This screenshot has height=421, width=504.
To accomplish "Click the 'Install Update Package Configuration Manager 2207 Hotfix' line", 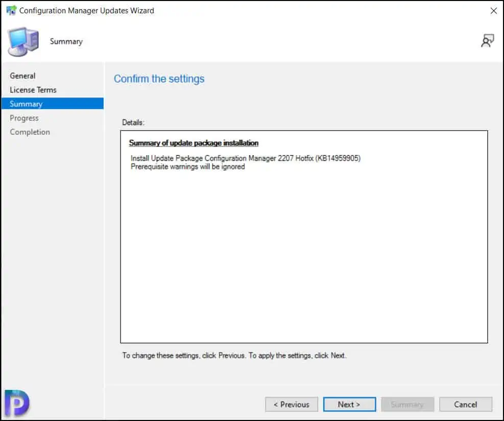I will [x=246, y=158].
